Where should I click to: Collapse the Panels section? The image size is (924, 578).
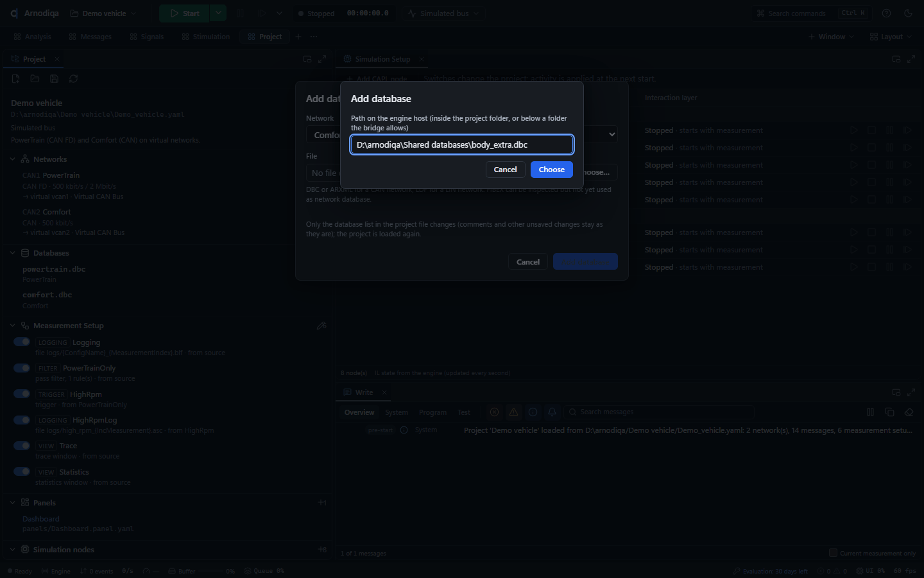point(12,503)
